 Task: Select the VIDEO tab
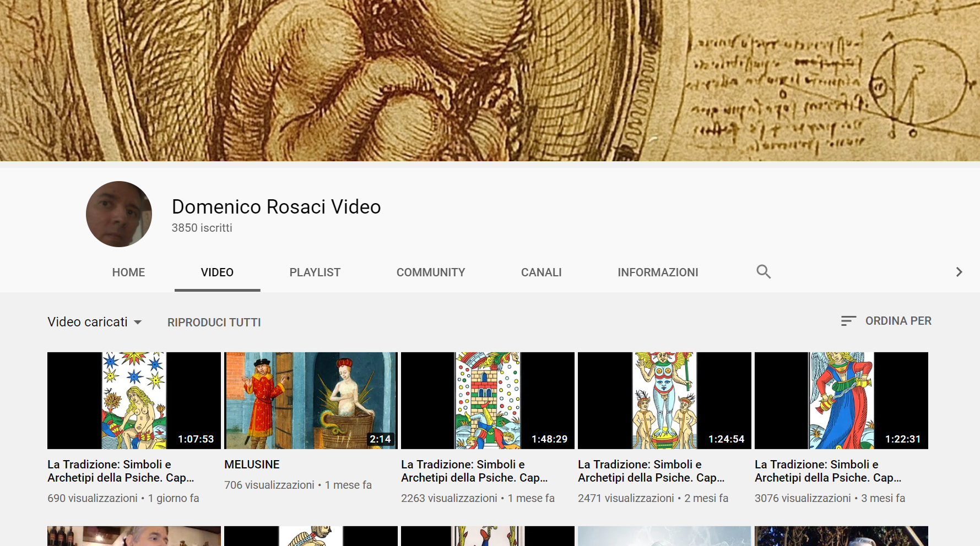[x=217, y=272]
